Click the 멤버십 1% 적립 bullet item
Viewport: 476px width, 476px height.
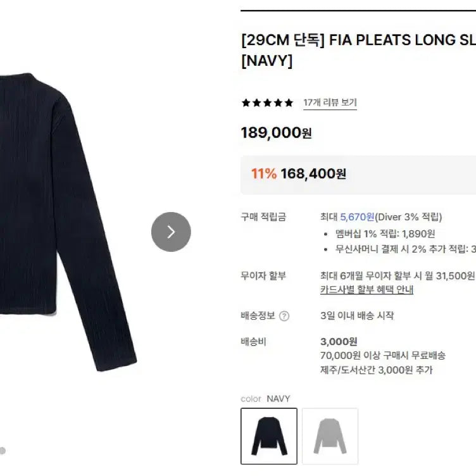click(x=385, y=234)
